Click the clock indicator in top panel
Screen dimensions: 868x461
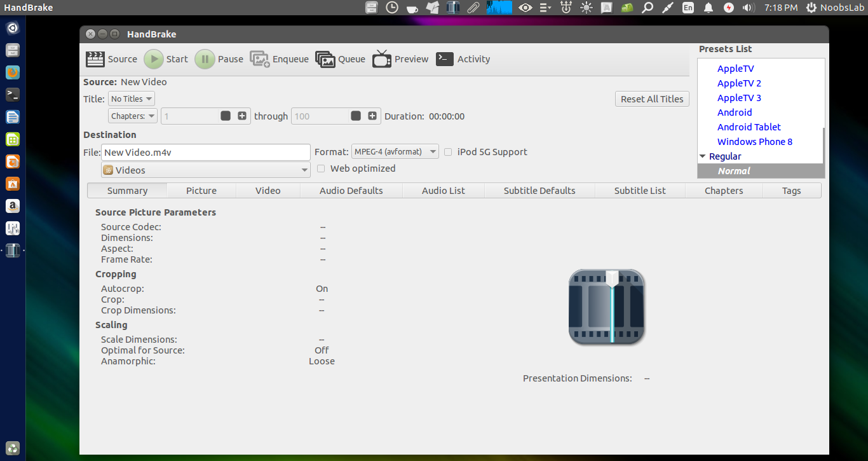pos(392,8)
